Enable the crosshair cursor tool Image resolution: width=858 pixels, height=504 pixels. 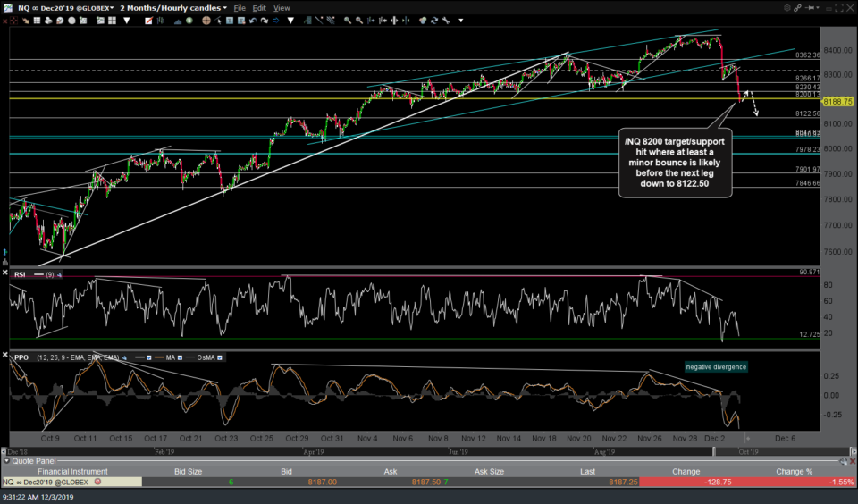coord(206,21)
